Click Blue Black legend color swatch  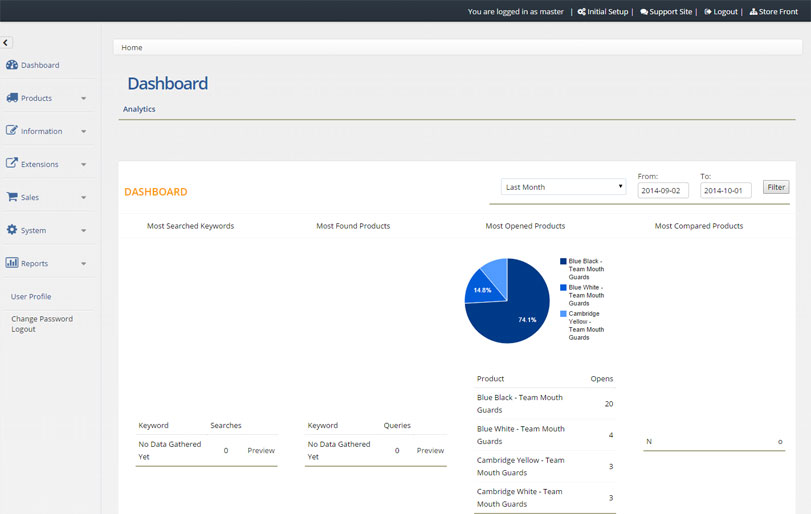click(x=563, y=261)
